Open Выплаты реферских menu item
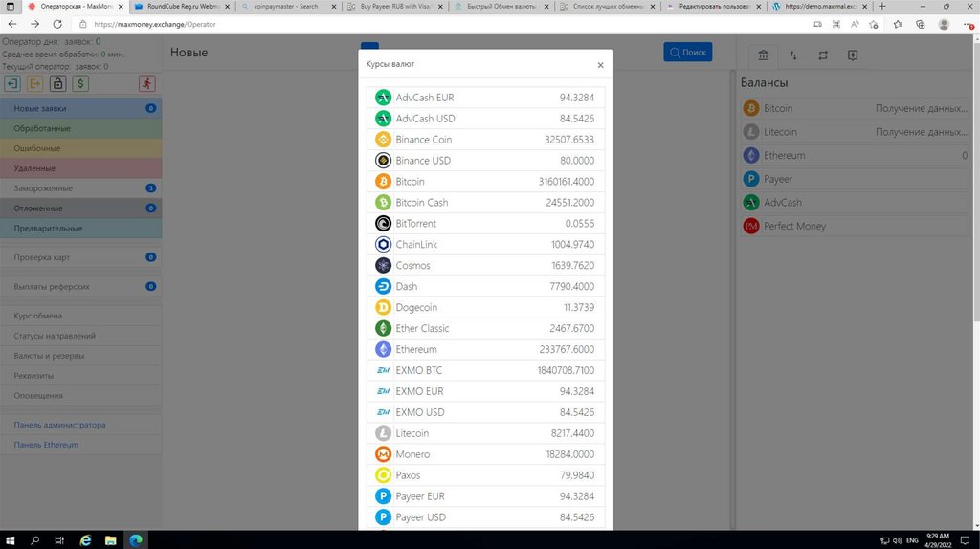 click(x=80, y=287)
